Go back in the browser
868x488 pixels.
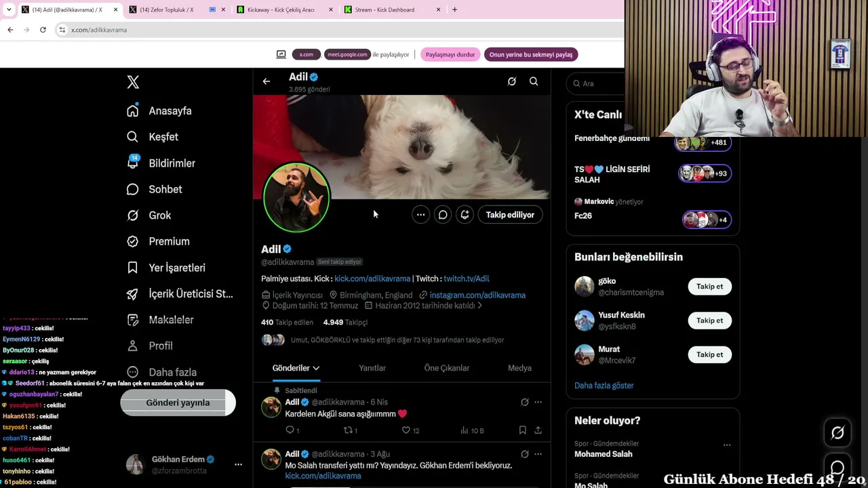pos(10,30)
